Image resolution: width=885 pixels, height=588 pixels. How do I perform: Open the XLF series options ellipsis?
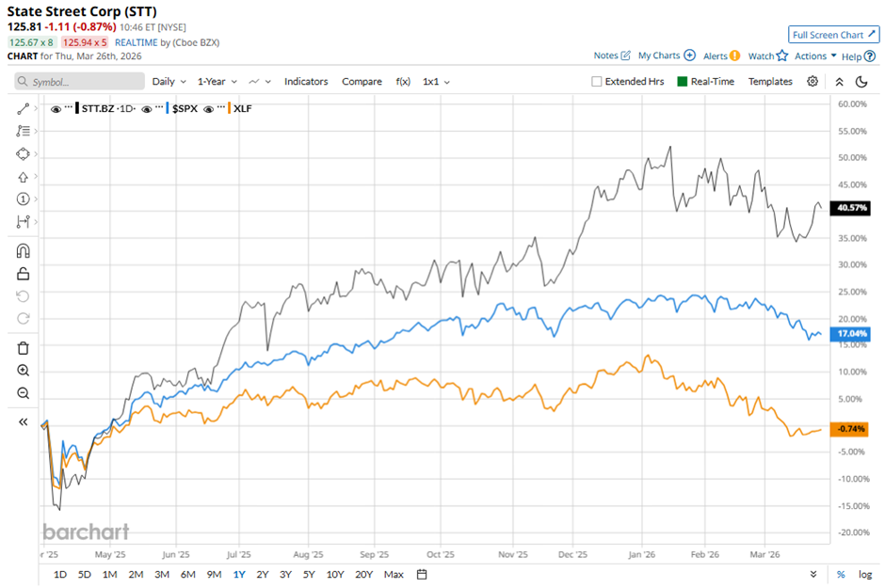coord(221,107)
